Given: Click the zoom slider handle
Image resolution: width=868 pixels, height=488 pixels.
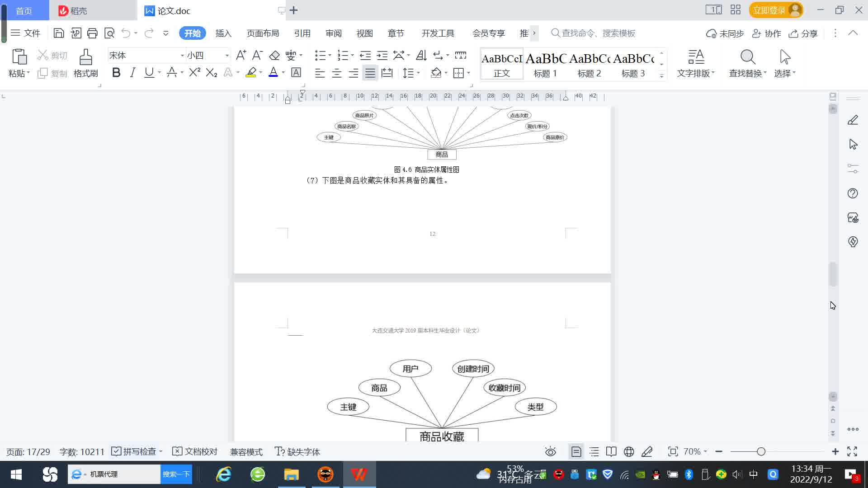Looking at the screenshot, I should tap(761, 451).
